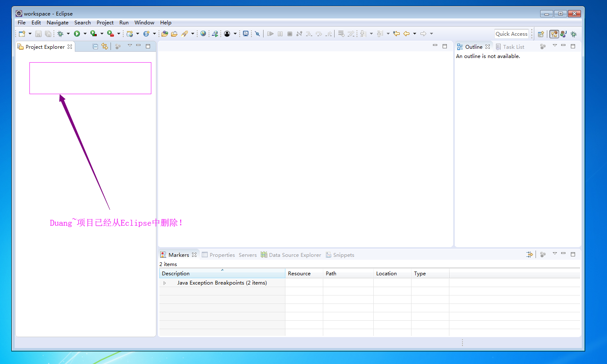Screen dimensions: 607x364
Task: Toggle the selected Java EE perspective button
Action: pyautogui.click(x=554, y=34)
